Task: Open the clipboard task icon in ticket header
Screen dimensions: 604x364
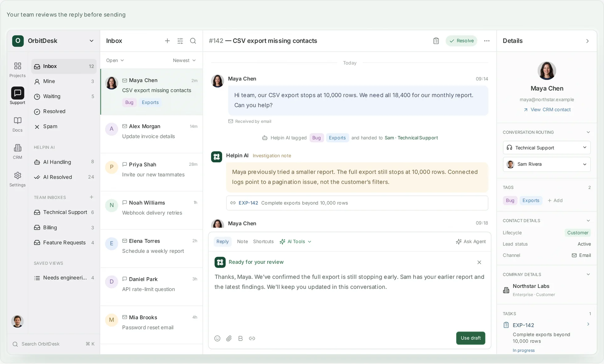Action: click(436, 41)
